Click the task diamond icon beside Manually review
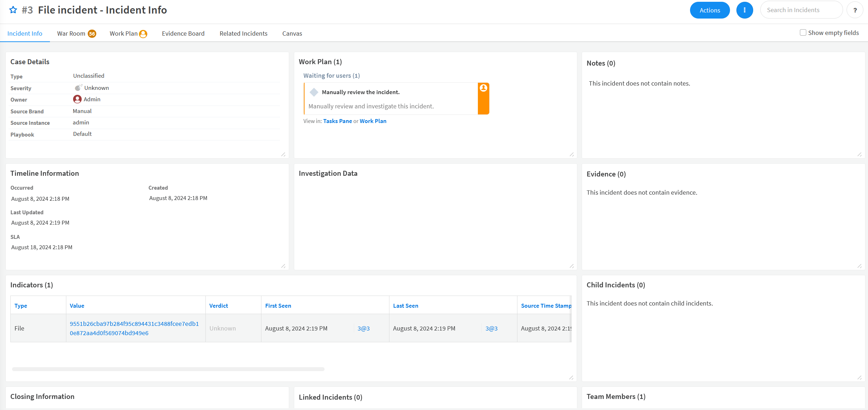The width and height of the screenshot is (868, 410). [314, 92]
